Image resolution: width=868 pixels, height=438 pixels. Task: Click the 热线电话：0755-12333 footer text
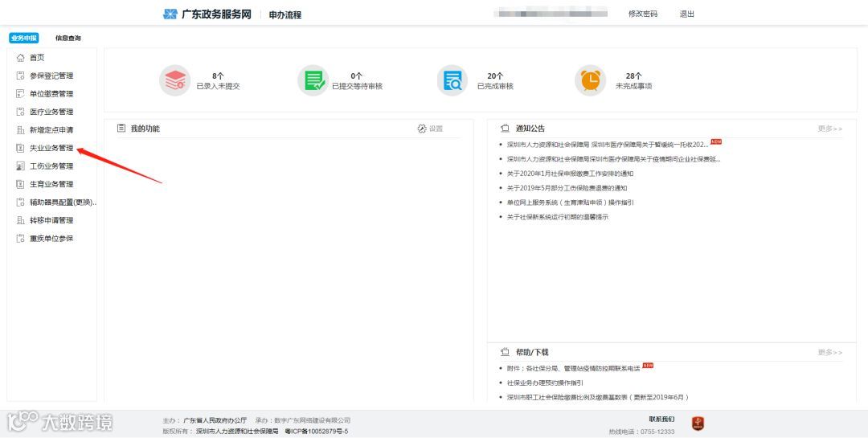[641, 432]
